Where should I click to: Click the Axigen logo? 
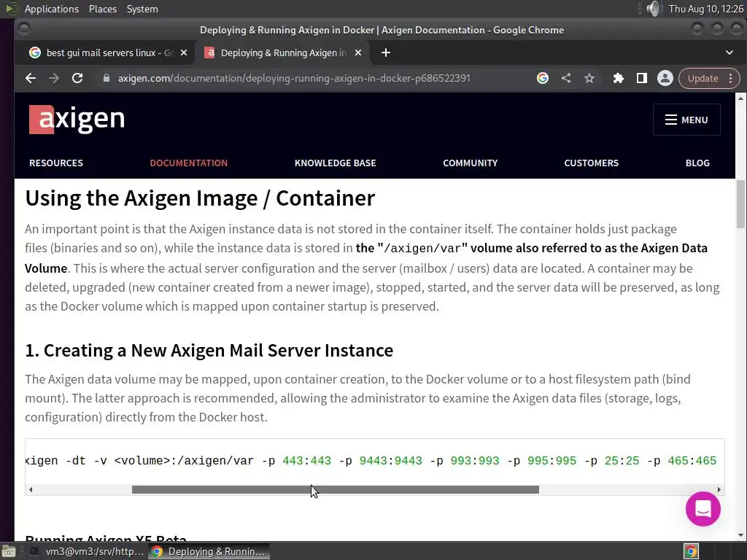[x=77, y=119]
